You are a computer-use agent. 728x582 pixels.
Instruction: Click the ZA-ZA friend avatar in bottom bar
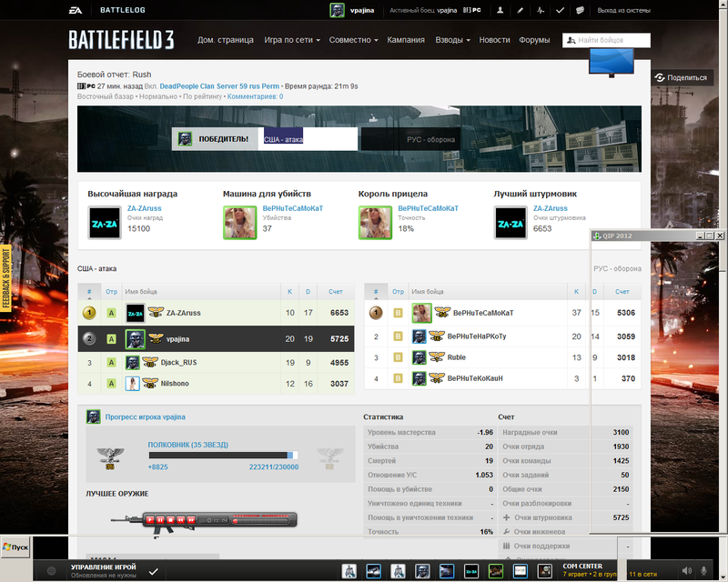[x=470, y=571]
